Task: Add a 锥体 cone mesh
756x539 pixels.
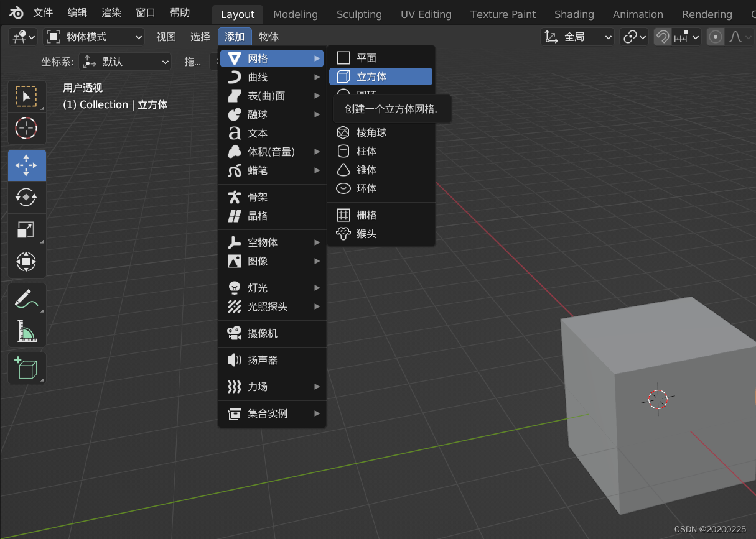Action: pos(380,170)
